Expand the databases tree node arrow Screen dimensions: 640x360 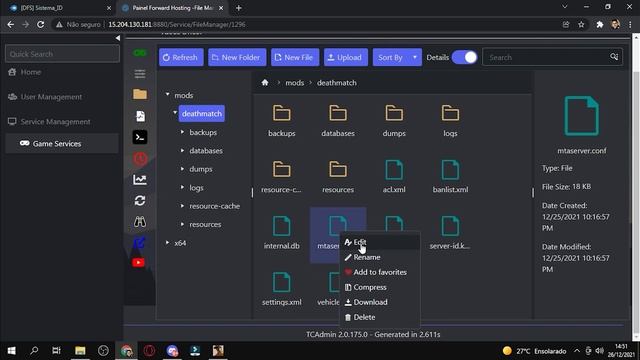point(182,151)
